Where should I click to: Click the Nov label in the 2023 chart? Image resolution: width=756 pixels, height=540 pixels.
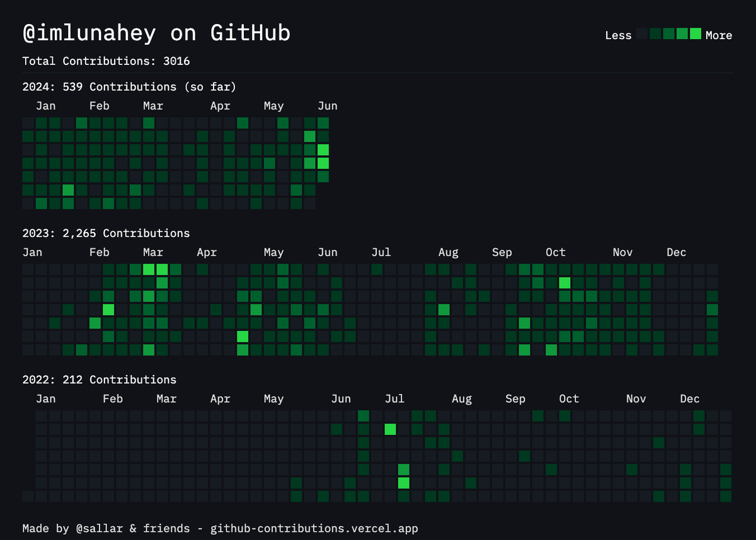pyautogui.click(x=622, y=252)
